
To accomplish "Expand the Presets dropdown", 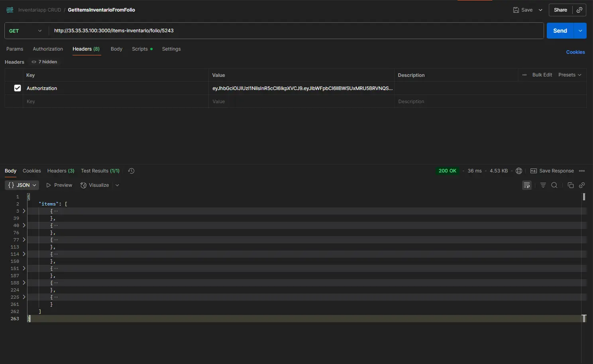I will (x=569, y=75).
